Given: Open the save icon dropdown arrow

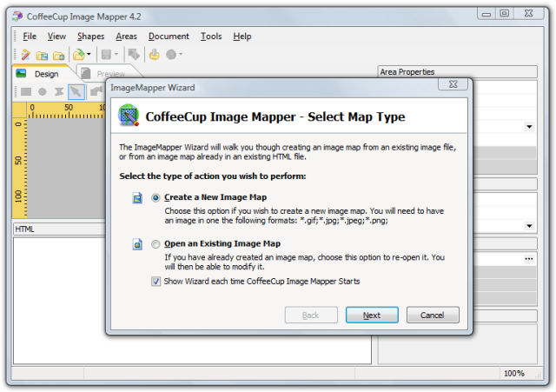Looking at the screenshot, I should click(x=116, y=54).
